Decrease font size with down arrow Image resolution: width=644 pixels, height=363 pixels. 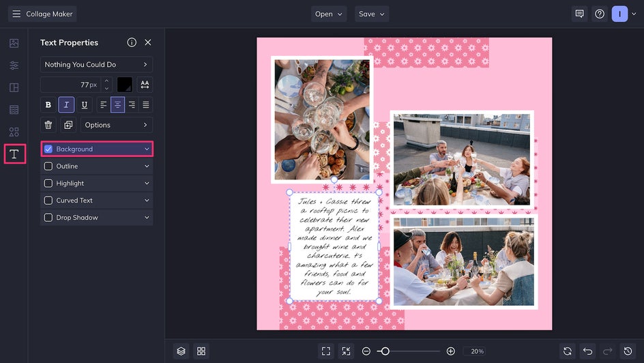coord(107,88)
